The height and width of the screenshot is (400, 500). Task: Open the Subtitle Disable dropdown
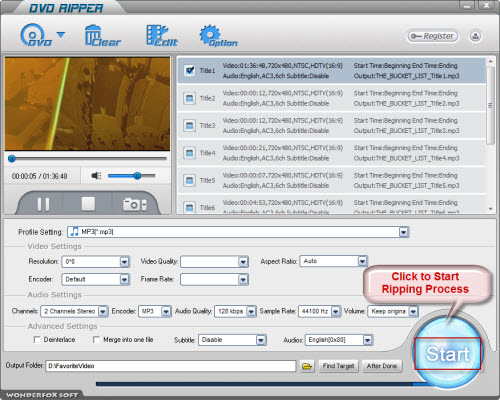coord(261,340)
